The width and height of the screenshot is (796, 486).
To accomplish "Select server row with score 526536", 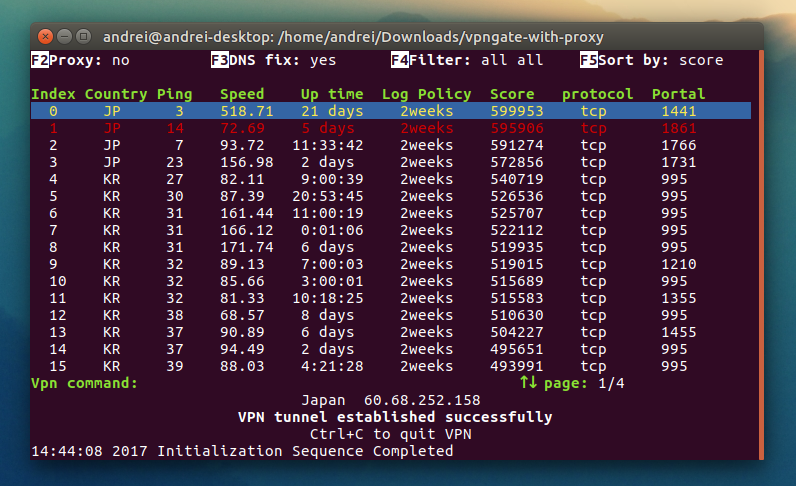I will 391,196.
